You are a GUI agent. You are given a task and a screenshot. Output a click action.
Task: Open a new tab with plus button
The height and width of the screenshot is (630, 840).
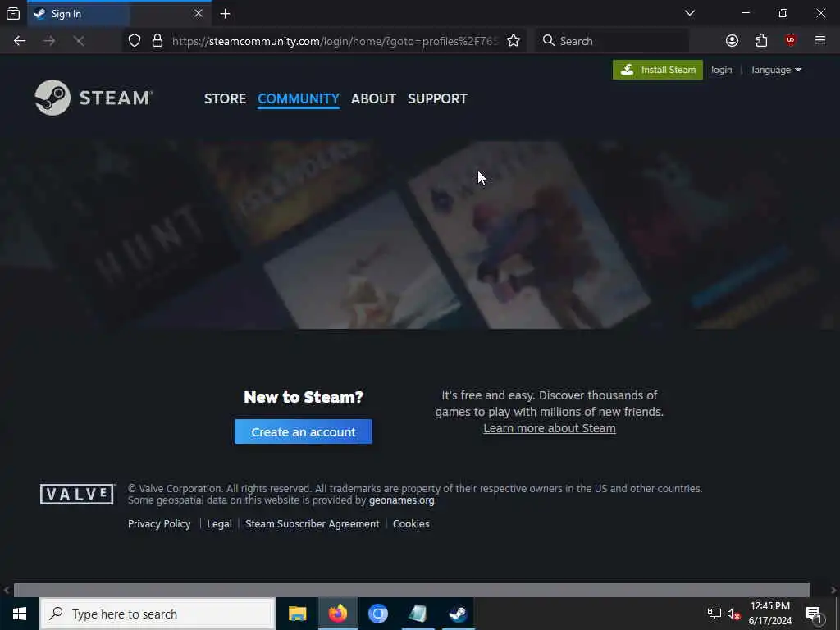[x=225, y=14]
